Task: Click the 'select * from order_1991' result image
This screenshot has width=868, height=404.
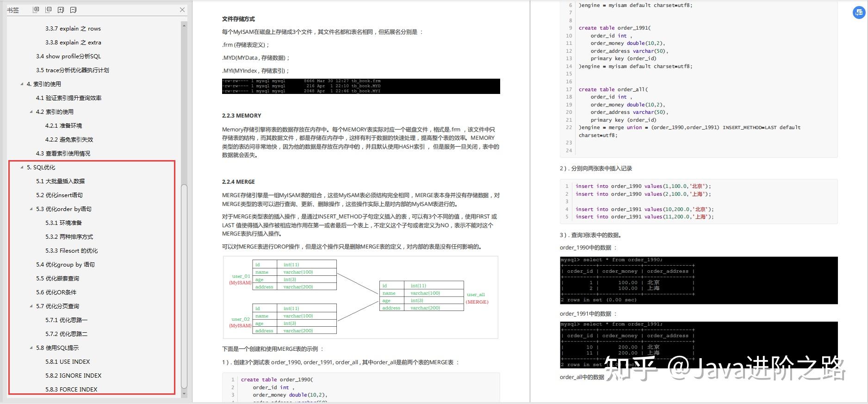Action: [x=699, y=345]
